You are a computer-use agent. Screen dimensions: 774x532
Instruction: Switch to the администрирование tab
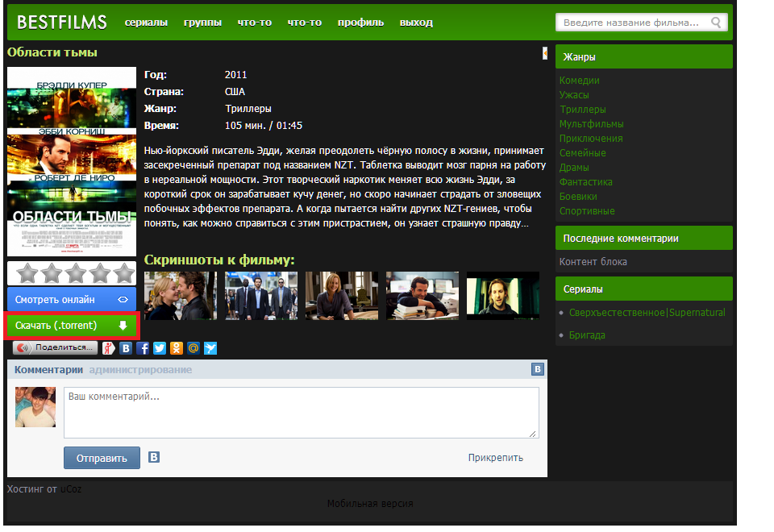pos(140,370)
